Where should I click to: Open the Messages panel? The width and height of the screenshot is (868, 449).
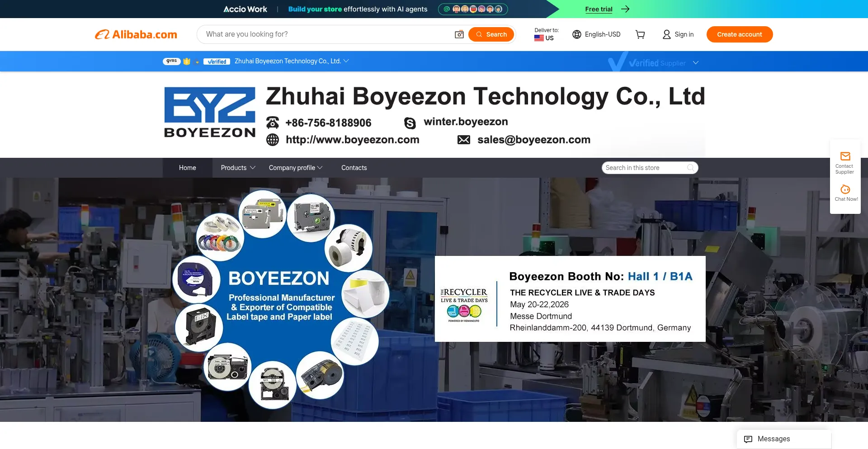[x=784, y=439]
